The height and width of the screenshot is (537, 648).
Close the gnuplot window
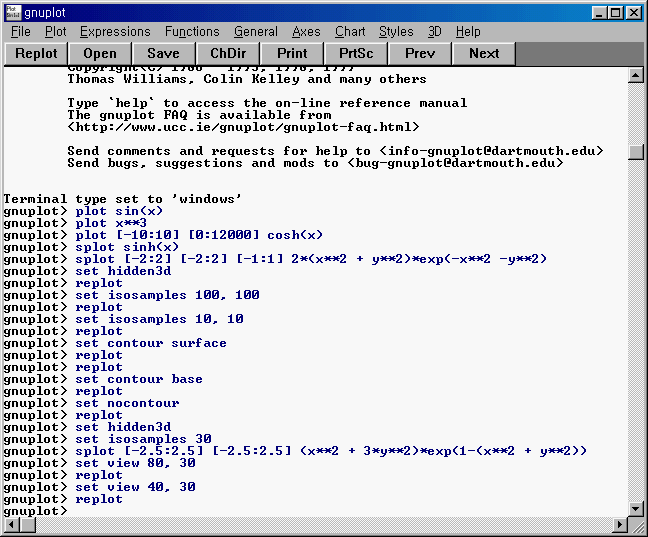pyautogui.click(x=634, y=13)
